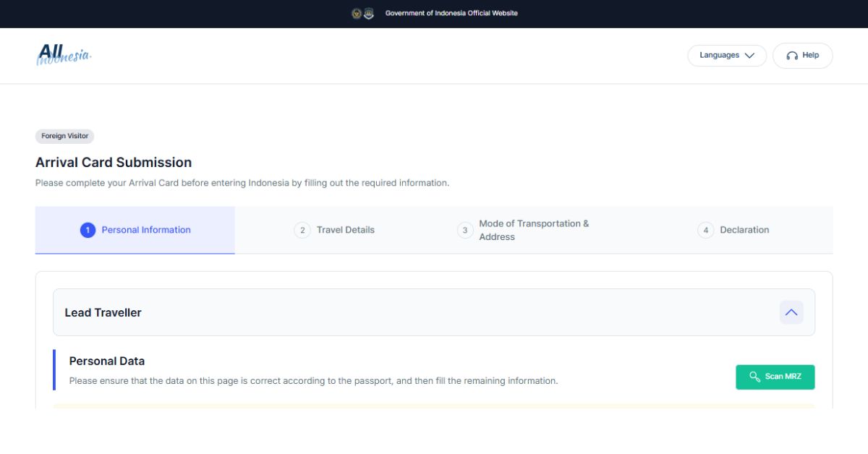Collapse the Lead Traveller section
The image size is (868, 454).
(791, 312)
